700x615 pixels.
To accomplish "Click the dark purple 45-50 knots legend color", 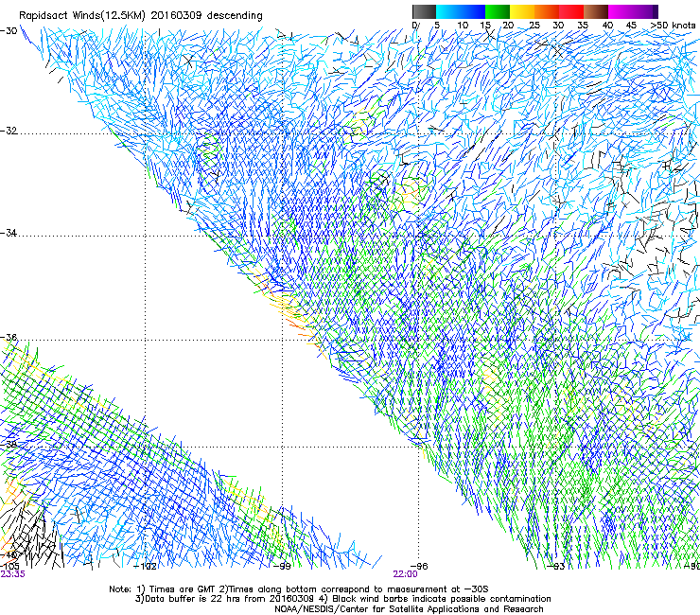I will pyautogui.click(x=645, y=11).
